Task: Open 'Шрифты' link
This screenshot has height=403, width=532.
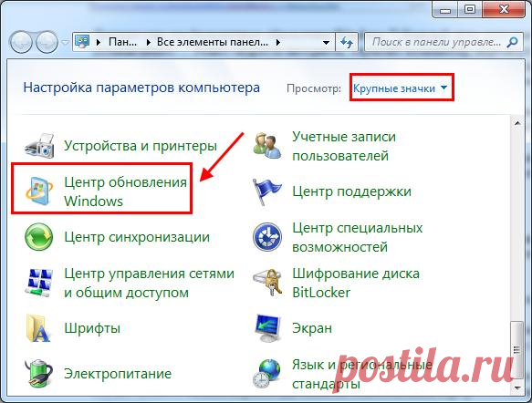Action: coord(92,328)
